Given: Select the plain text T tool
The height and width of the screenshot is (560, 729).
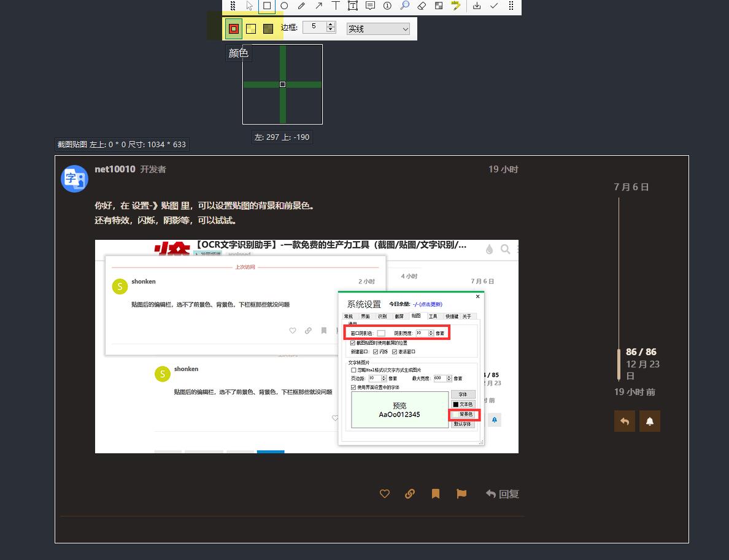Looking at the screenshot, I should tap(336, 6).
